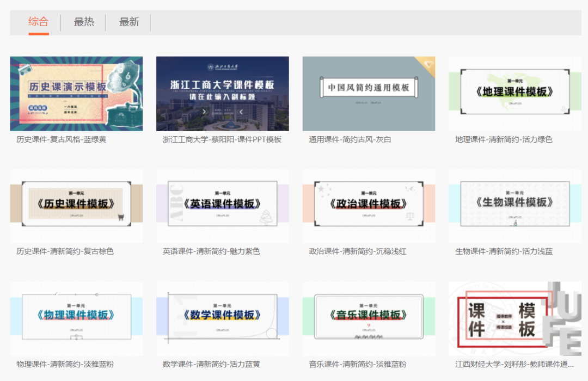
Task: Click the 《生物课件模板》 preview image
Action: (514, 206)
